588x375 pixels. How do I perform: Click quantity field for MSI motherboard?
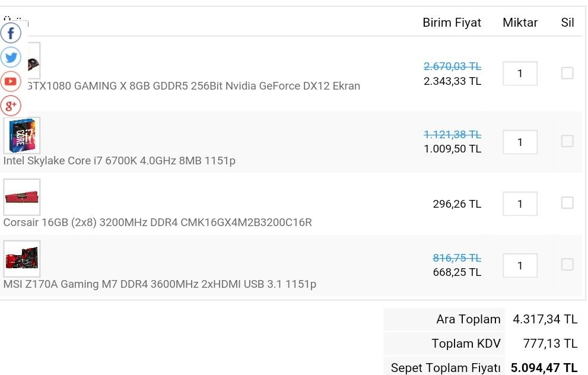pos(520,266)
